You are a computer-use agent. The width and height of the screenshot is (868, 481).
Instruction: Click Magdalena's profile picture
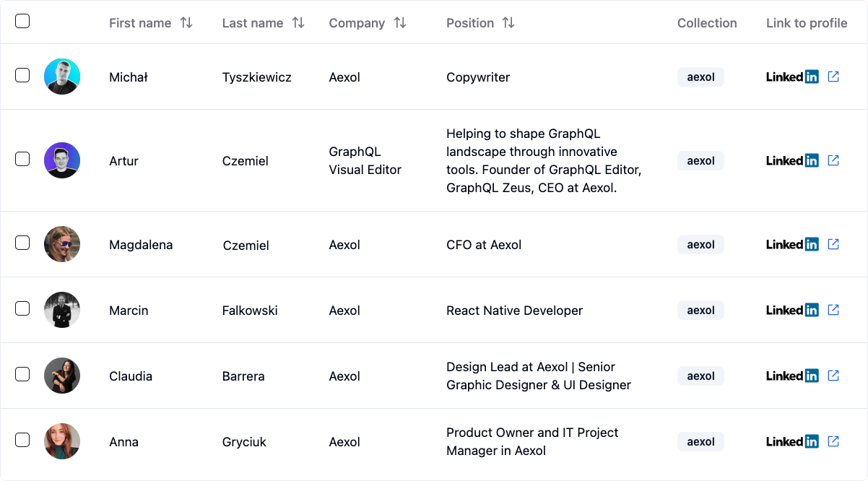(x=62, y=244)
